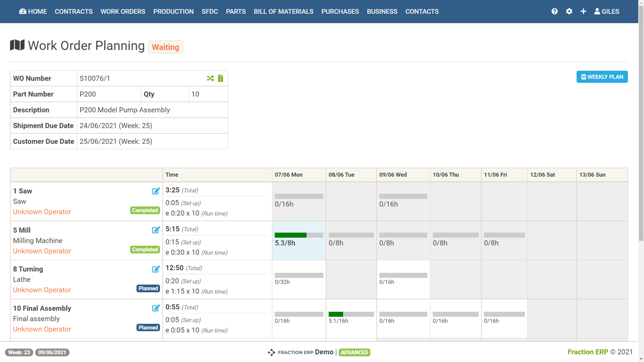Image resolution: width=644 pixels, height=362 pixels.
Task: Click the green document icon beside S10076/1
Action: click(x=220, y=78)
